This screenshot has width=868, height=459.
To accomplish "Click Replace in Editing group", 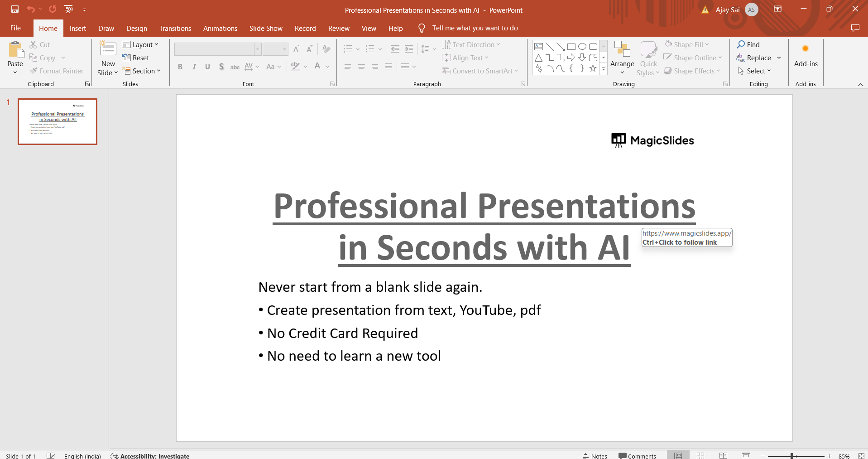I will 758,58.
